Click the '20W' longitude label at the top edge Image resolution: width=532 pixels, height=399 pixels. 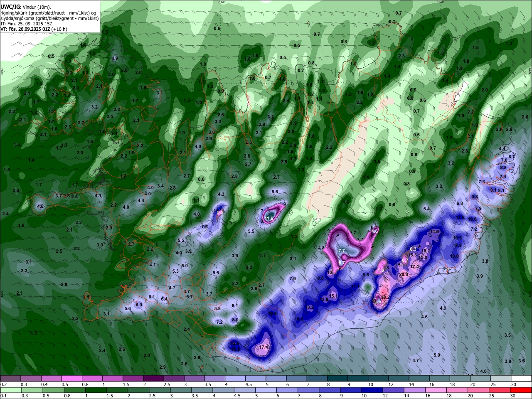pos(221,2)
